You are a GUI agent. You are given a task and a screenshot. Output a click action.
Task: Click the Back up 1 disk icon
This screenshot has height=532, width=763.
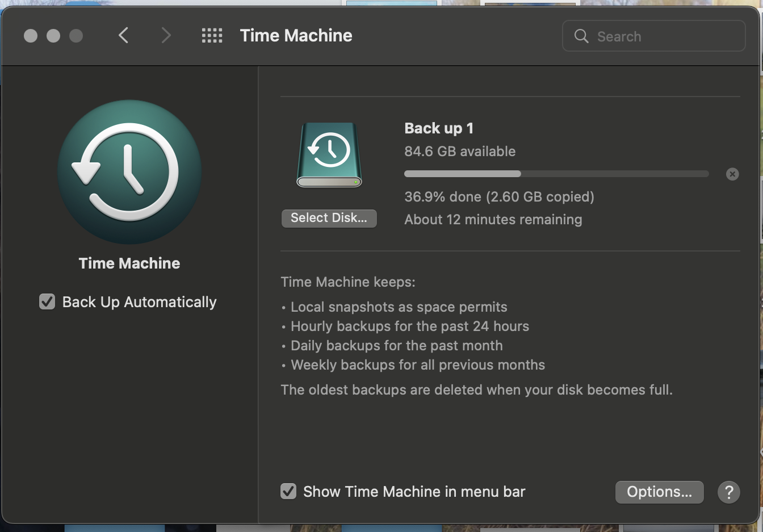coord(329,155)
